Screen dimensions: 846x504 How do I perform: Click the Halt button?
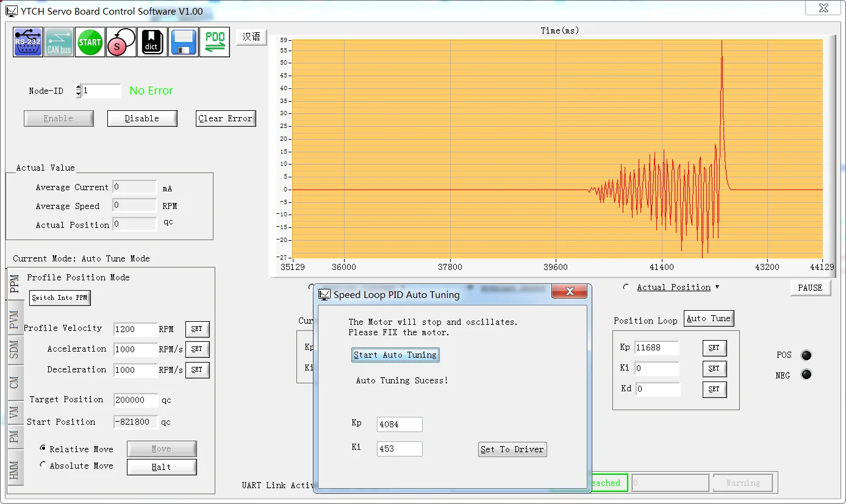coord(162,467)
